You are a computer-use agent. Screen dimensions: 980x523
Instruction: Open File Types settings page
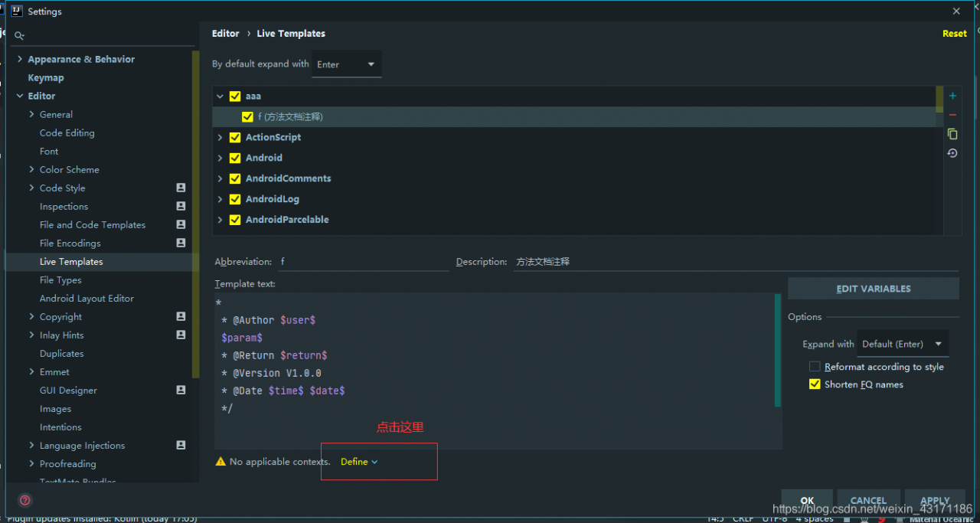pyautogui.click(x=60, y=279)
